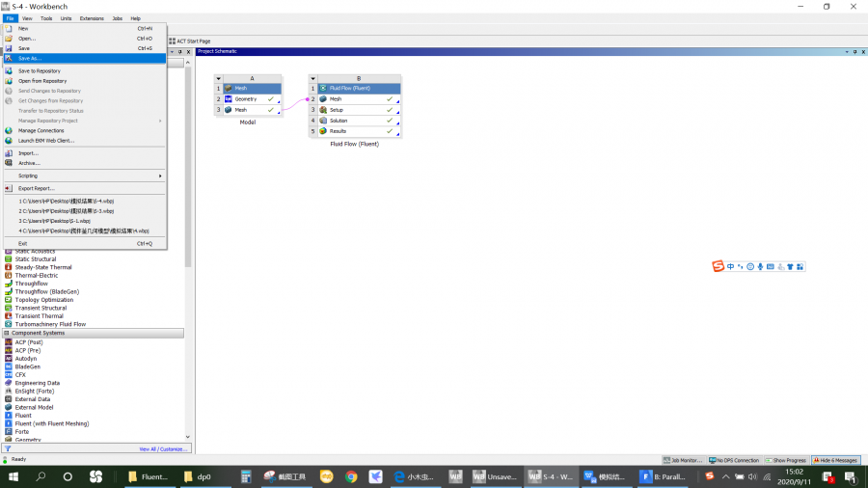The height and width of the screenshot is (488, 868).
Task: Click Hide 6 Messages button
Action: coord(835,460)
